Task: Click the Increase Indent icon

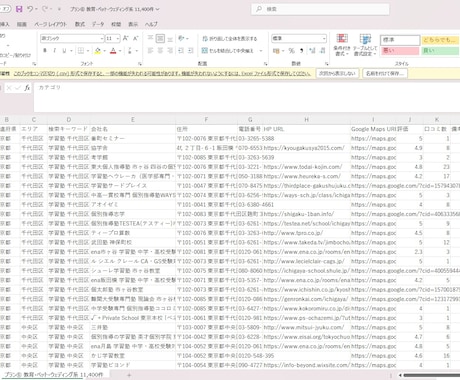Action: click(x=190, y=51)
